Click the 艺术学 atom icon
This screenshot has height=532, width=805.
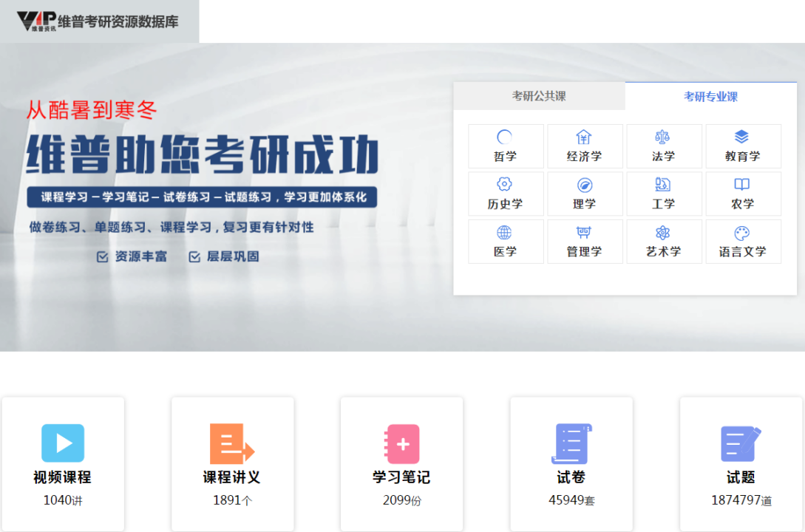663,233
